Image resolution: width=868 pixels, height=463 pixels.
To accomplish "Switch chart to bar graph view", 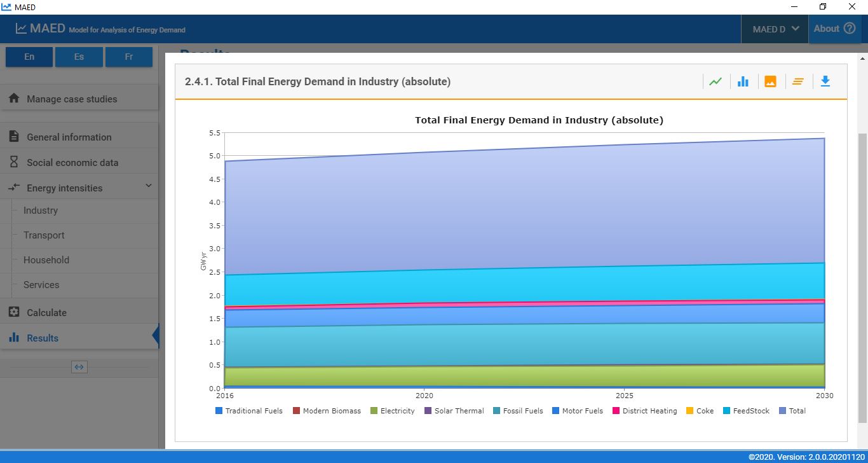I will click(x=743, y=81).
